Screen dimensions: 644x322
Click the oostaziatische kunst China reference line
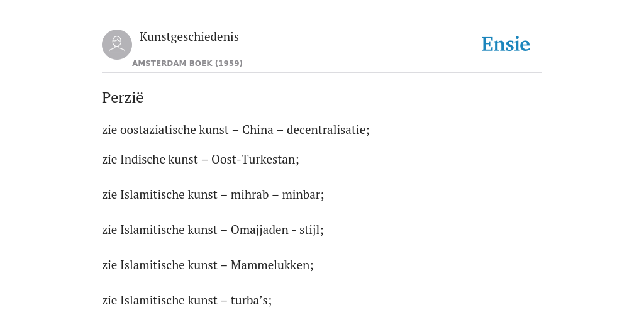pyautogui.click(x=236, y=130)
